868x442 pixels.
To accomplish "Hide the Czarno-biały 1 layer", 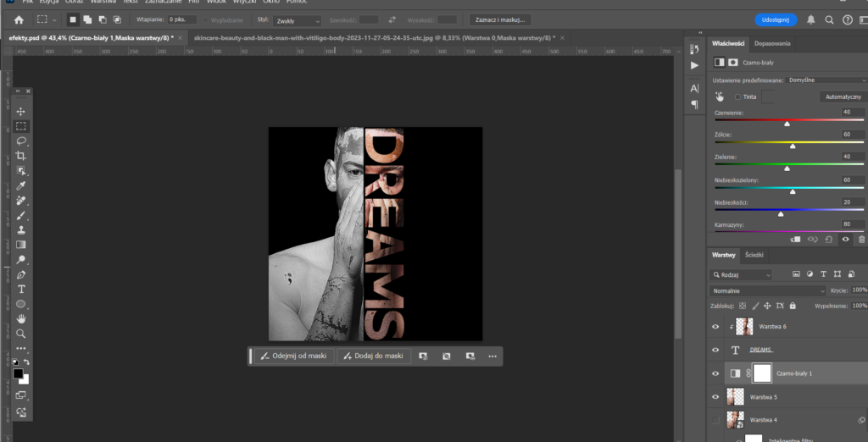I will point(715,373).
